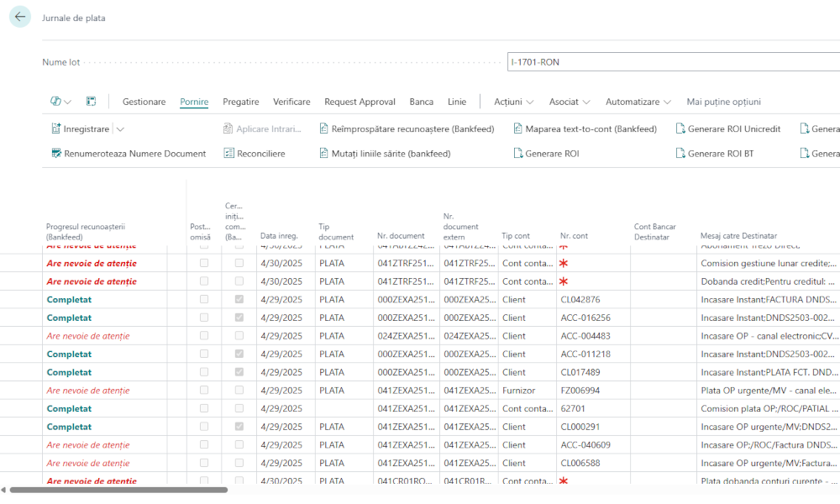Click Renumeroteaza Numere Document icon
Screen dimensions: 840x504
56,153
